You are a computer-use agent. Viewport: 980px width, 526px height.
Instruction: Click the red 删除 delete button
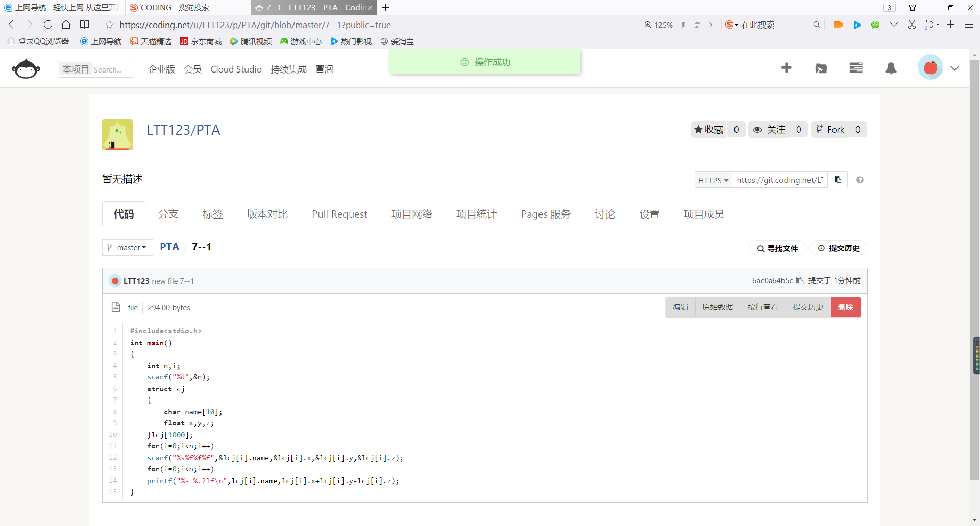[x=846, y=307]
